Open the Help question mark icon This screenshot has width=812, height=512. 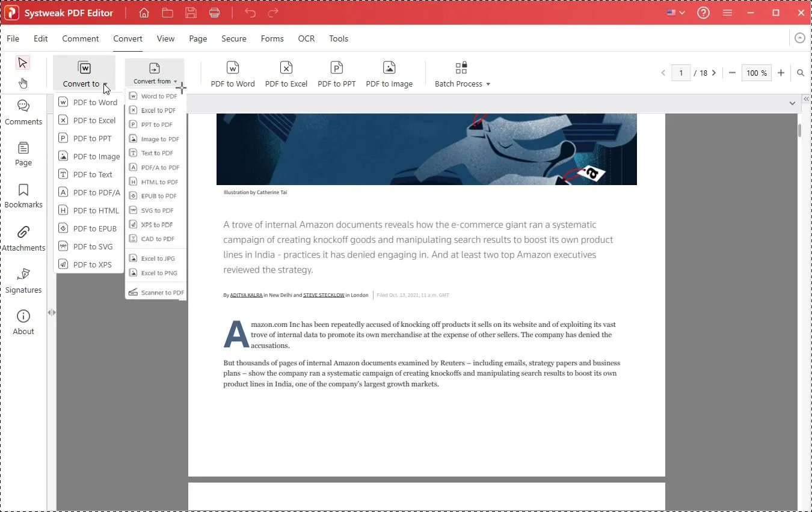coord(703,13)
